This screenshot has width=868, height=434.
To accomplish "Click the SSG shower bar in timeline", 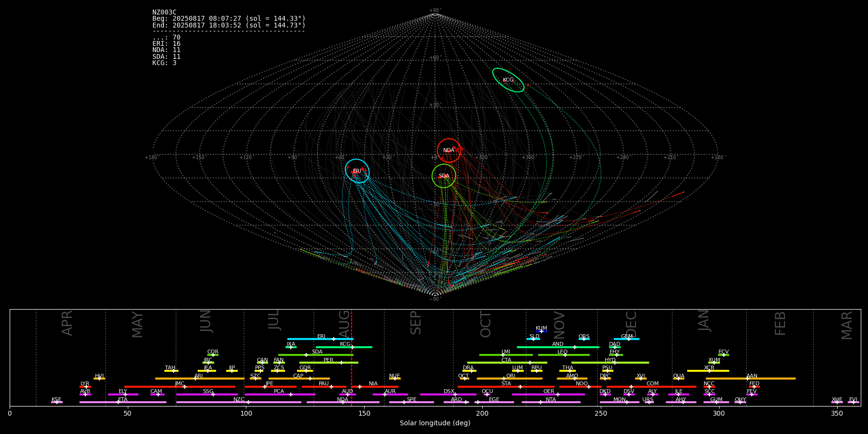I will (x=207, y=394).
